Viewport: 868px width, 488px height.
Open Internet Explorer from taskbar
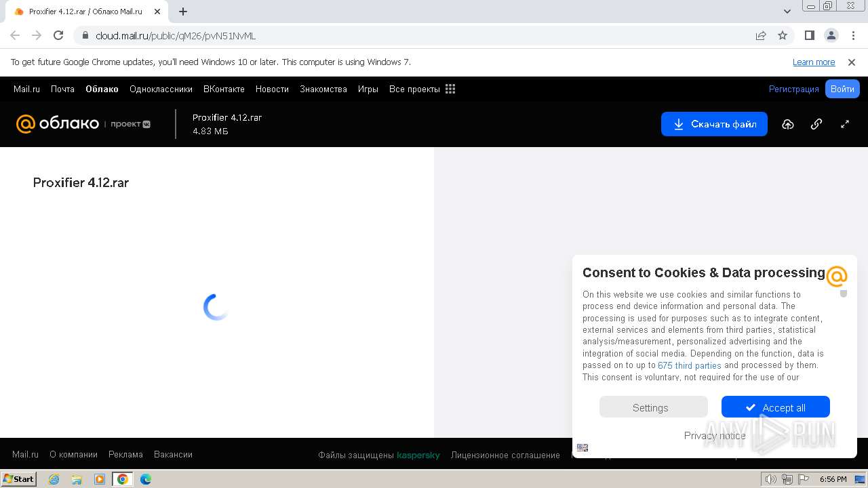[54, 479]
